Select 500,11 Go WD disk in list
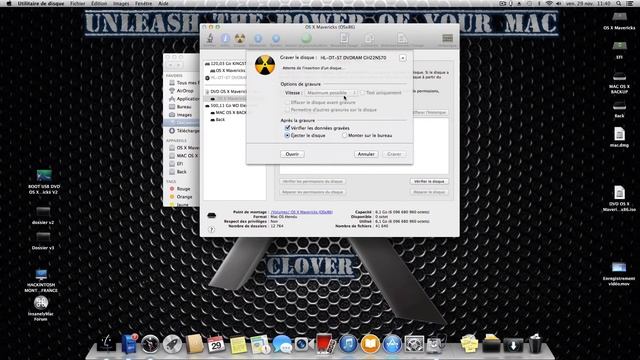The image size is (640, 360). (226, 105)
